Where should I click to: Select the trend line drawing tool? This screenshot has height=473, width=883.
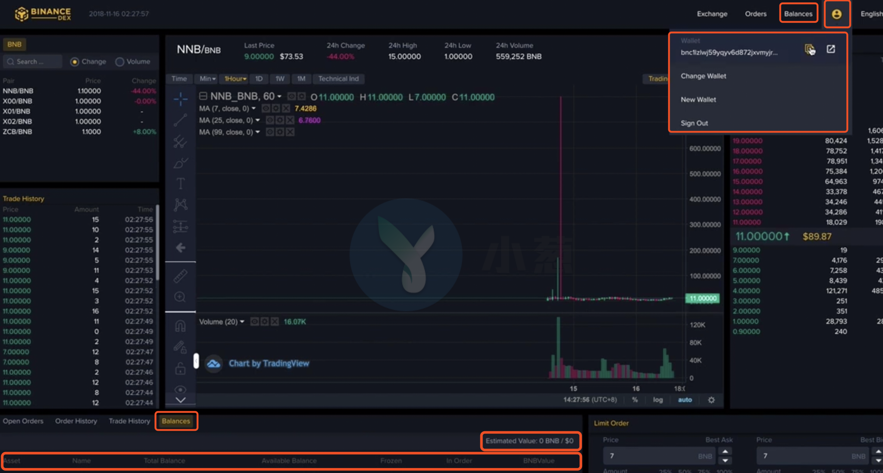tap(180, 120)
